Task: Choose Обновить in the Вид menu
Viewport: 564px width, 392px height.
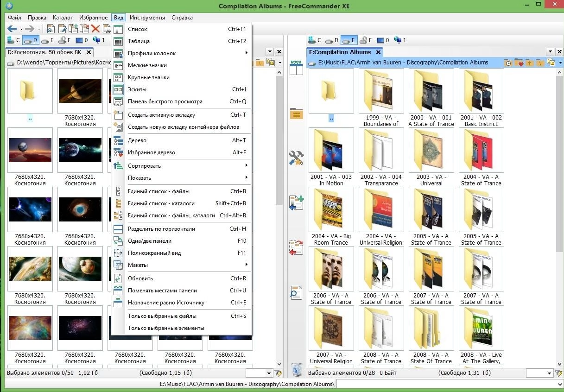Action: (x=182, y=278)
